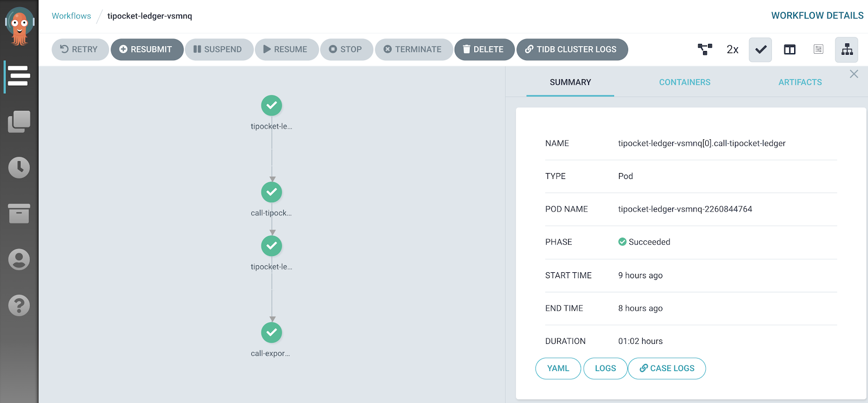Switch to the Artifacts tab
This screenshot has height=403, width=868.
coord(800,82)
